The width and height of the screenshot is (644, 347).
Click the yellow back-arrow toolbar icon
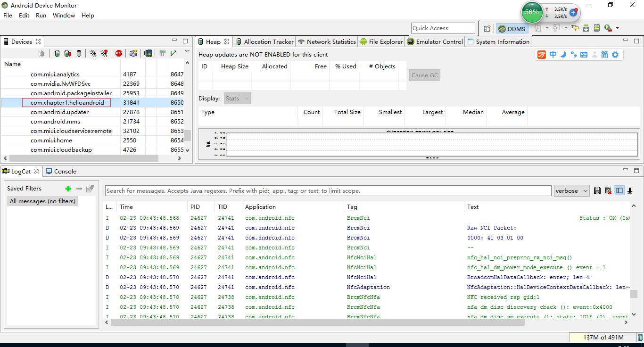point(575,28)
